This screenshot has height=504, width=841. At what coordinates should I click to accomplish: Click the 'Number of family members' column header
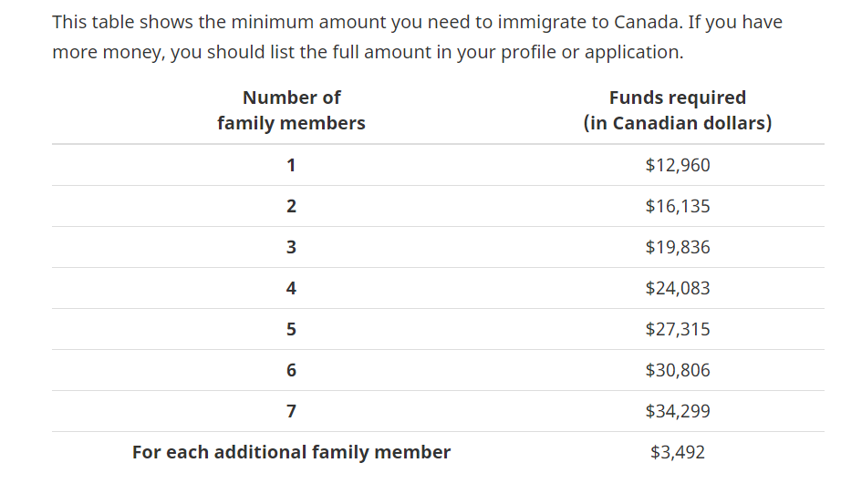[291, 110]
